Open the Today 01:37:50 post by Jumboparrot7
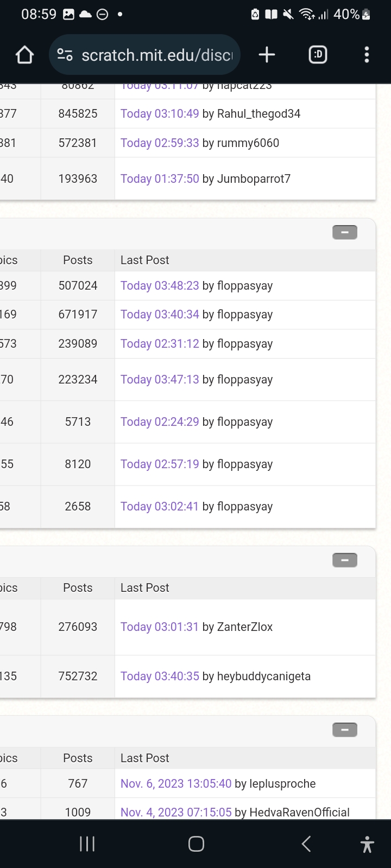Screen dimensions: 391x868 click(x=160, y=179)
